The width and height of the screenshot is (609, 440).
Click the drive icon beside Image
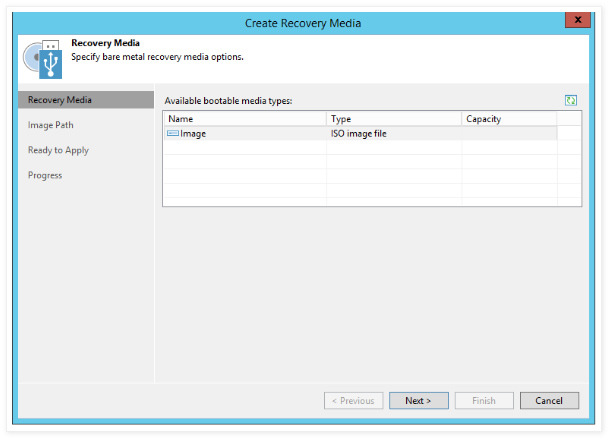(173, 133)
